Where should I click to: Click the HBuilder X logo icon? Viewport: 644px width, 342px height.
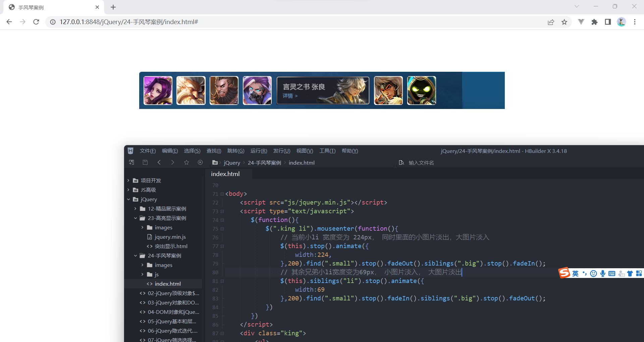(130, 151)
